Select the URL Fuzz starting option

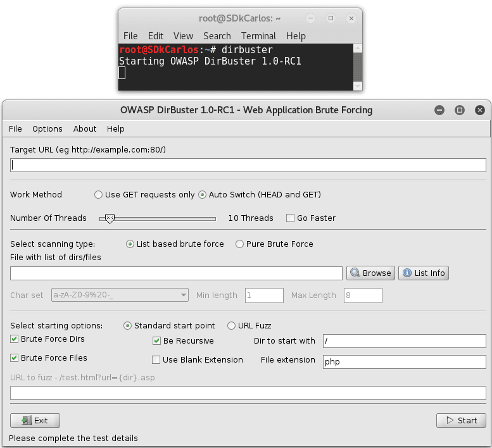(x=232, y=326)
